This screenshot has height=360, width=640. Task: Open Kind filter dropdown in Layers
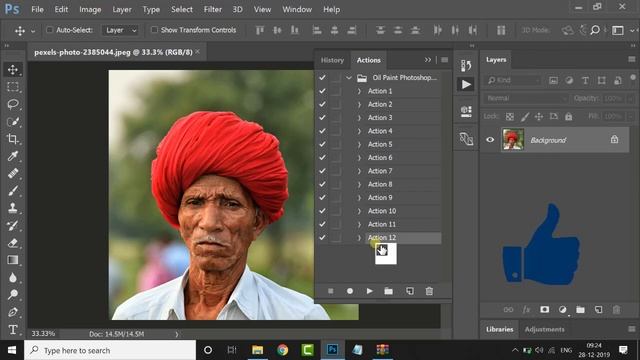[513, 80]
